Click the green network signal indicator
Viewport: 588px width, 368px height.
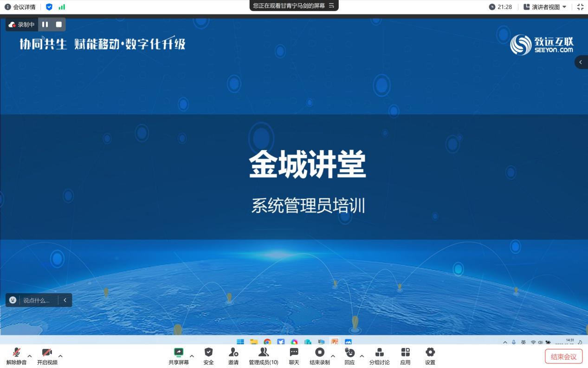click(62, 7)
